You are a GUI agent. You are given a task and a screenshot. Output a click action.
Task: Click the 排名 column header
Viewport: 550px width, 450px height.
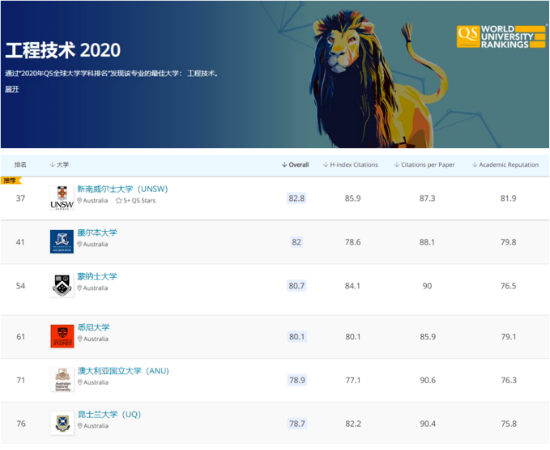[20, 165]
